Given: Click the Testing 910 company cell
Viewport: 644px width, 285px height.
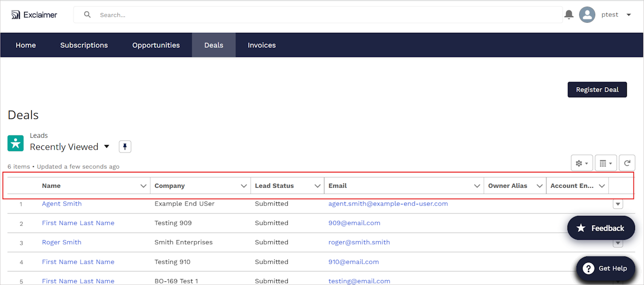Looking at the screenshot, I should coord(173,262).
